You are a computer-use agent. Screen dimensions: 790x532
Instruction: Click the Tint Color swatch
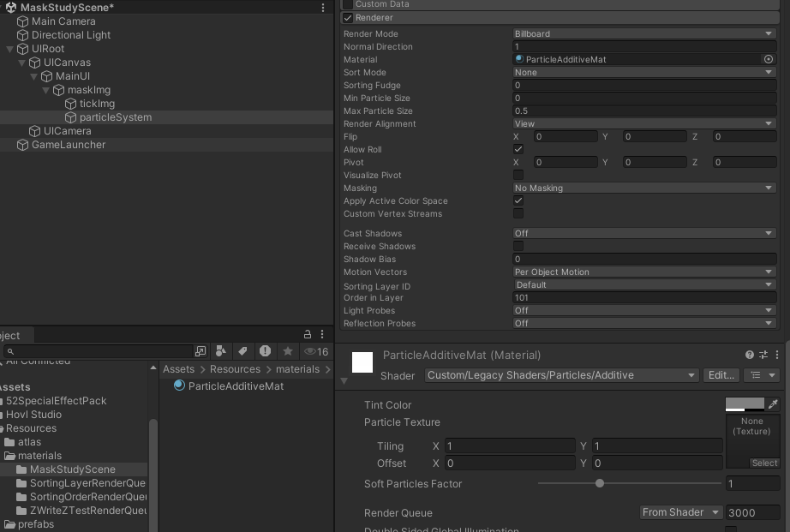tap(746, 403)
